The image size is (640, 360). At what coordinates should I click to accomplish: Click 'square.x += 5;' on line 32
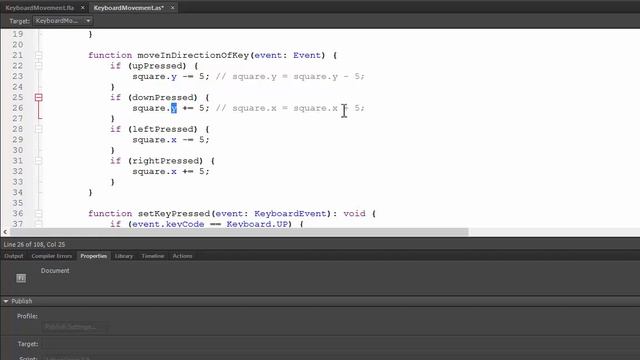pos(171,171)
